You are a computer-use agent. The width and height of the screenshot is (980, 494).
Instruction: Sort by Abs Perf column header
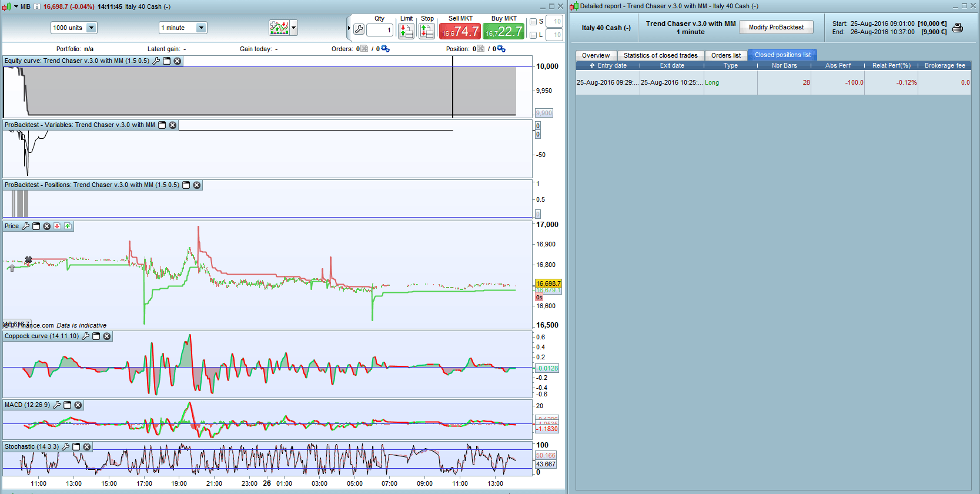(838, 66)
